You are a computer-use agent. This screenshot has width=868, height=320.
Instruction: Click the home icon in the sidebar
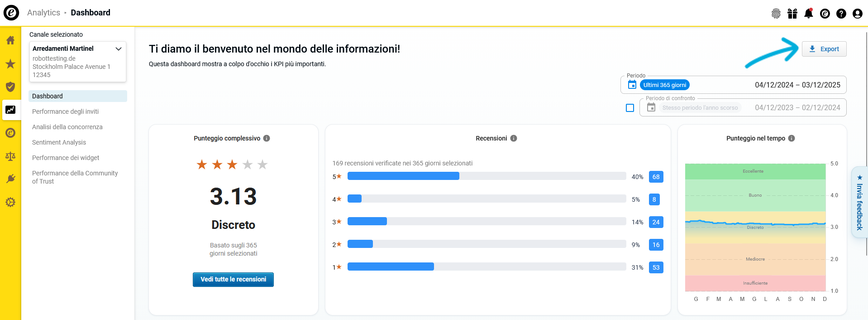point(10,40)
